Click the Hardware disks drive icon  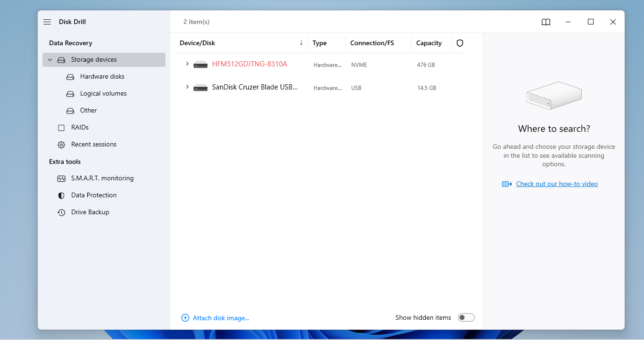click(70, 77)
